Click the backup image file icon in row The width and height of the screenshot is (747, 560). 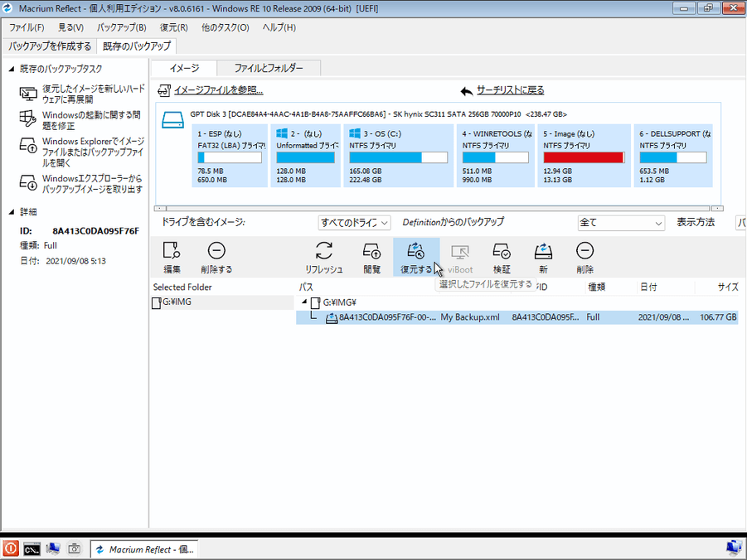[332, 317]
